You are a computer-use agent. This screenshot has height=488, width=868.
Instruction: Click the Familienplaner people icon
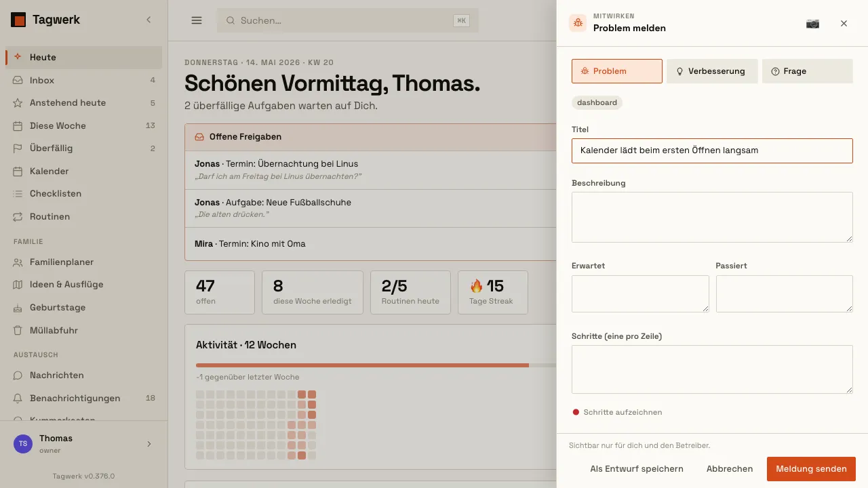point(18,262)
